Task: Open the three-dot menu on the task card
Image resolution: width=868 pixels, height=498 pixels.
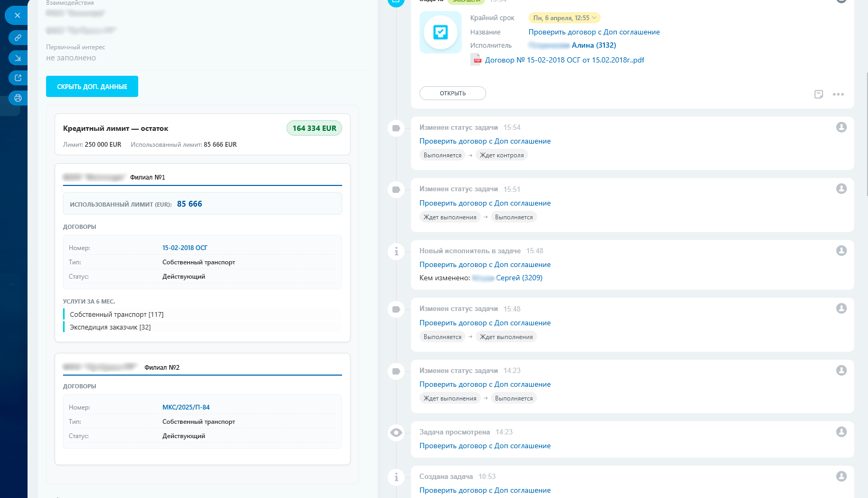Action: [838, 94]
